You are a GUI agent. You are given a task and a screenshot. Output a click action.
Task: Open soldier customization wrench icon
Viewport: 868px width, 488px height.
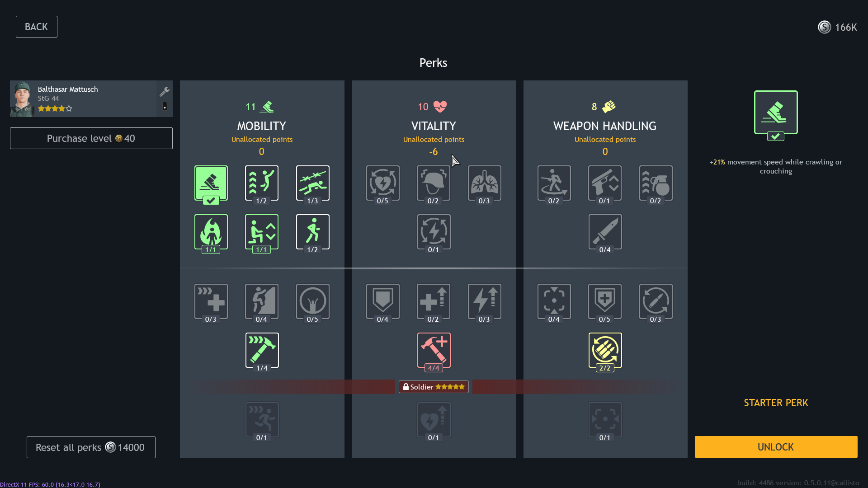tap(165, 92)
